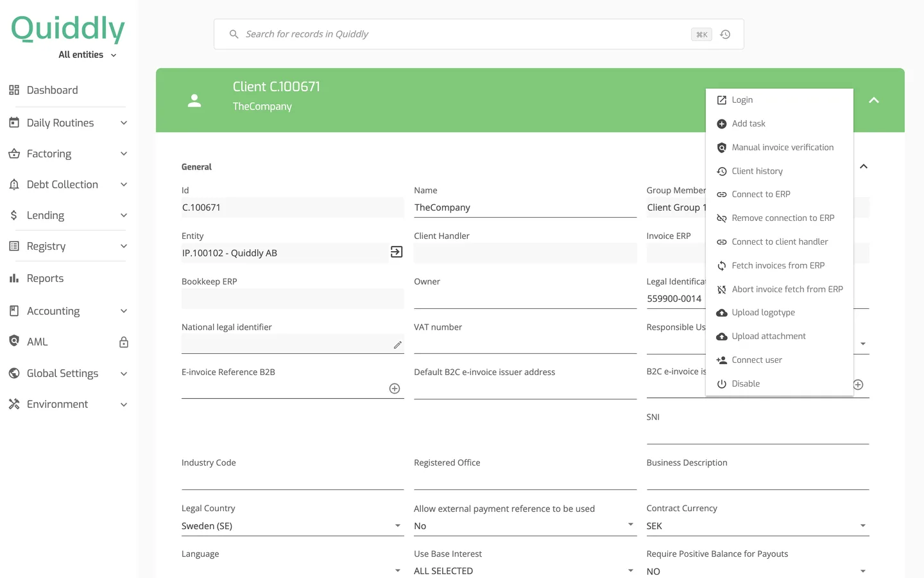
Task: Open the search history clock icon
Action: click(725, 35)
